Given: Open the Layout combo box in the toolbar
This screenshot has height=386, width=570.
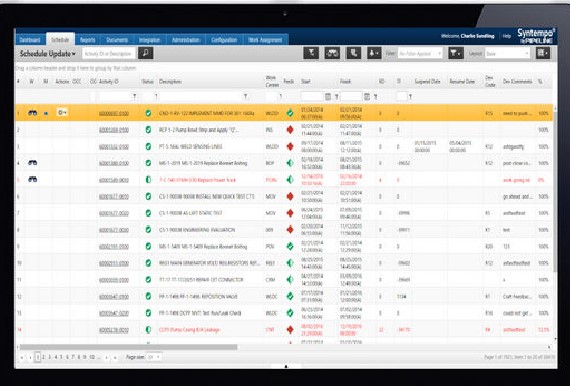Looking at the screenshot, I should click(507, 53).
